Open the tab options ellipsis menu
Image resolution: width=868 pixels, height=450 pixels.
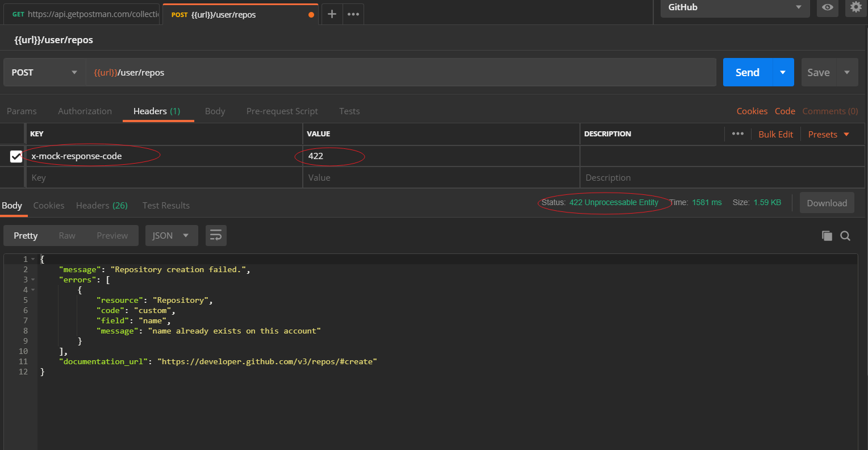click(353, 14)
